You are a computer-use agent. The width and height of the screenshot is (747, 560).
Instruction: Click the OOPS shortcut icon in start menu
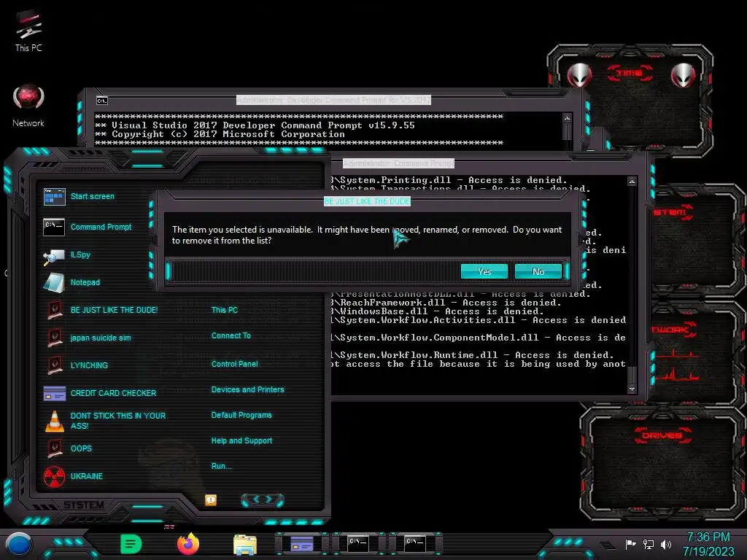pyautogui.click(x=54, y=448)
